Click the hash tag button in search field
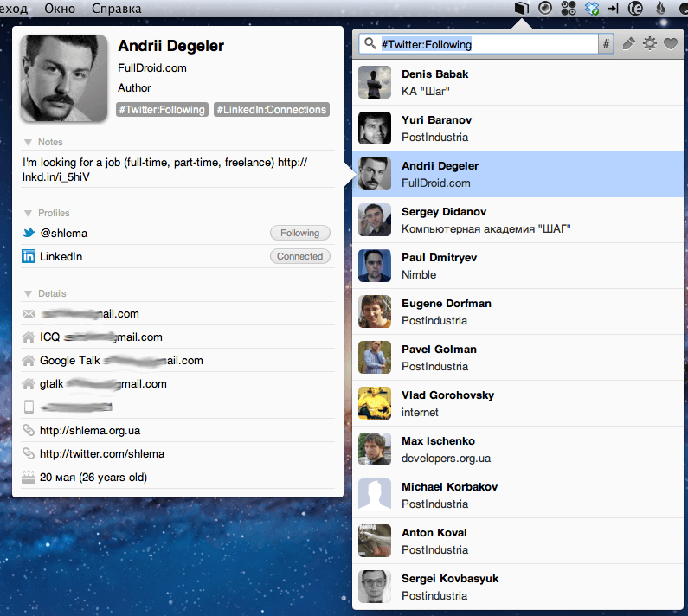Image resolution: width=688 pixels, height=616 pixels. pos(606,44)
